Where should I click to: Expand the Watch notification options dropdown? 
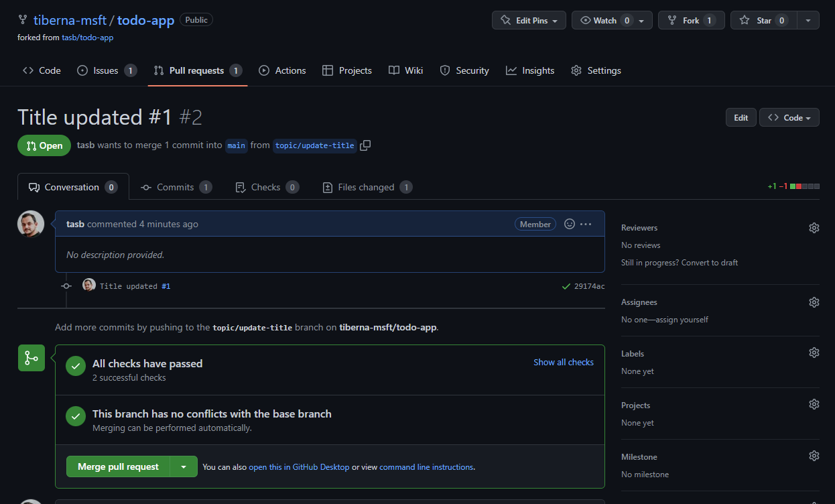[x=641, y=20]
